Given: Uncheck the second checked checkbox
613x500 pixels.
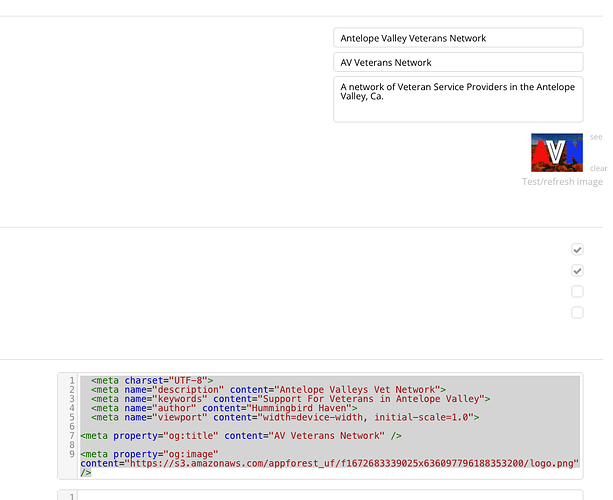Looking at the screenshot, I should pyautogui.click(x=577, y=271).
